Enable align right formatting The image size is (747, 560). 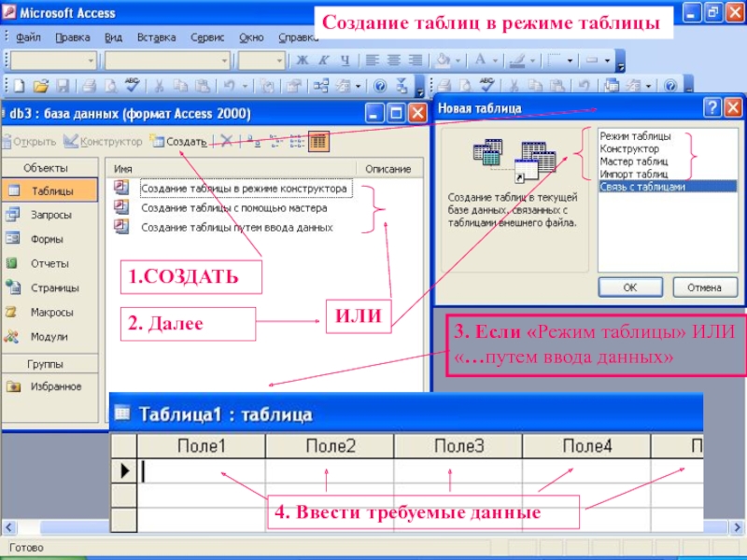pos(415,61)
